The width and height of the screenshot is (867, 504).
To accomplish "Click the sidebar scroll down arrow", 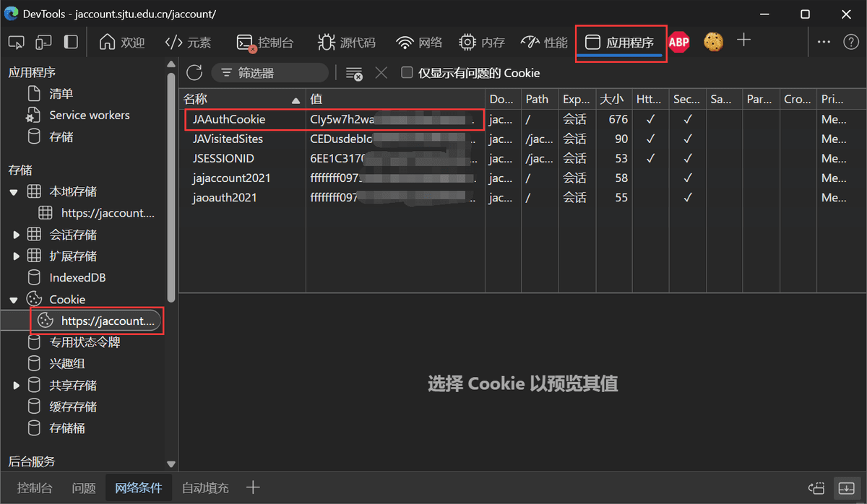I will click(x=171, y=464).
